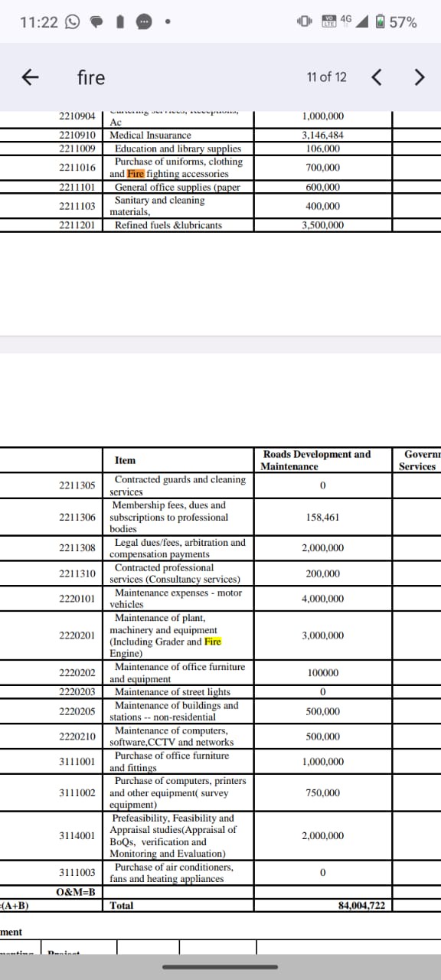Select 'General office supplies (paper' text
The width and height of the screenshot is (441, 980).
[178, 187]
